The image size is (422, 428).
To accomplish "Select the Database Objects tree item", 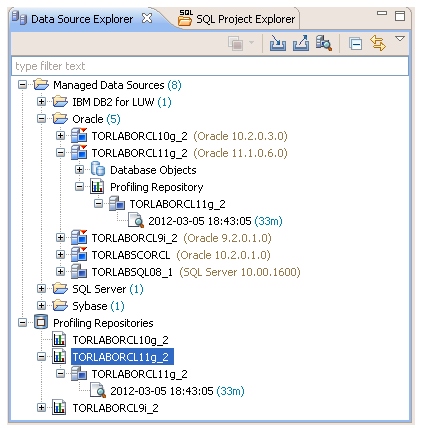I will pyautogui.click(x=153, y=170).
